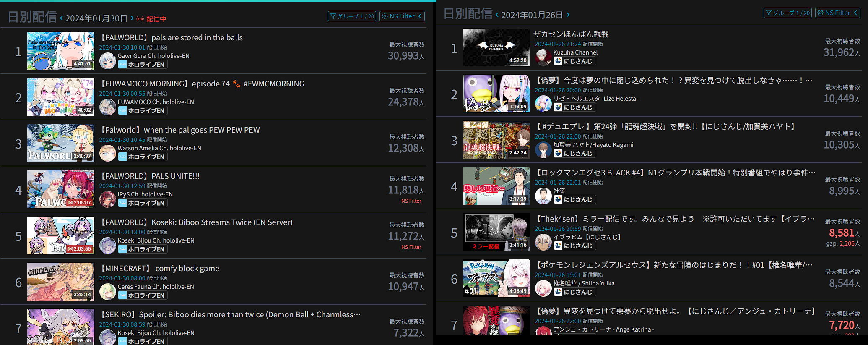Click start time "2024-01-30 10:01"

(122, 47)
